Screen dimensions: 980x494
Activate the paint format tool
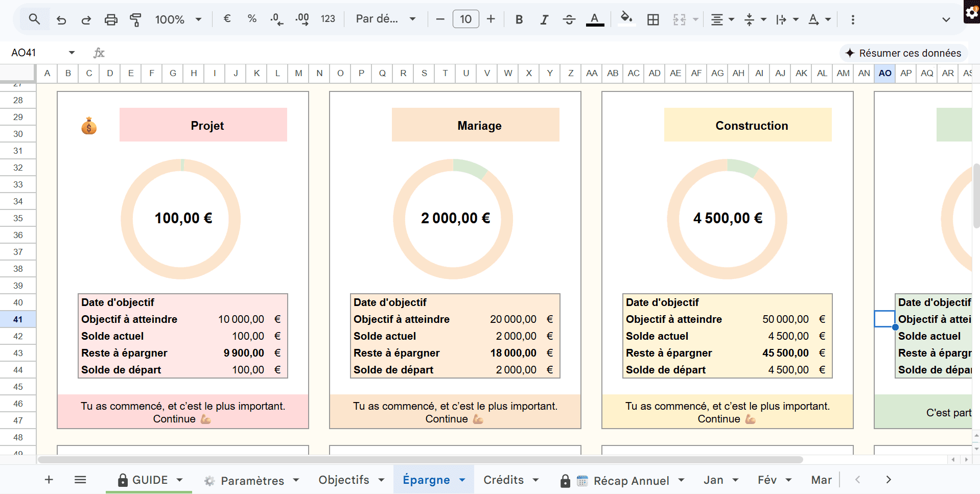point(135,19)
